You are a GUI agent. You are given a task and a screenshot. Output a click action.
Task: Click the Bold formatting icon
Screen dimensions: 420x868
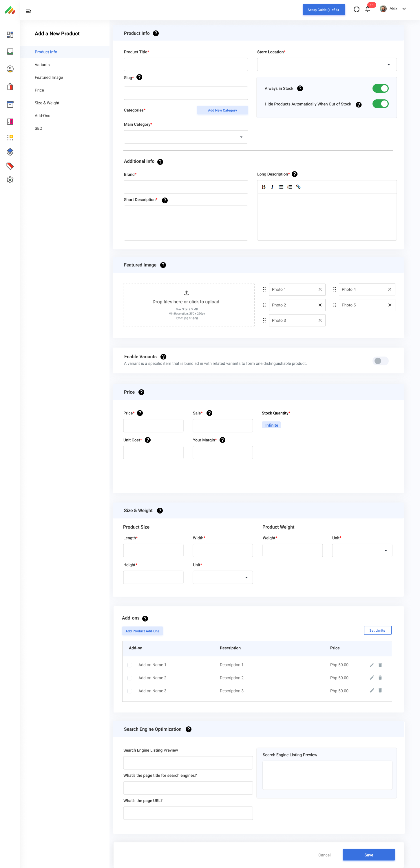(264, 187)
